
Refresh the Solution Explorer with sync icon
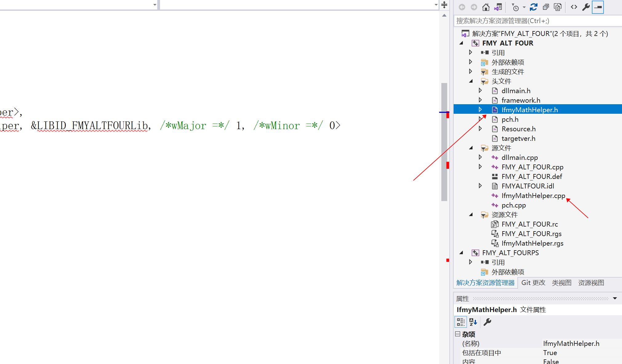[534, 7]
